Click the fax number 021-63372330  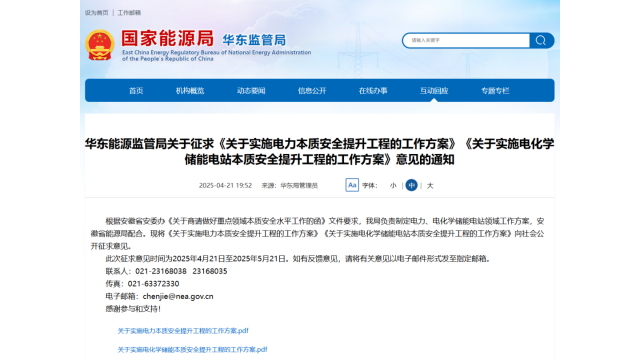click(x=153, y=284)
